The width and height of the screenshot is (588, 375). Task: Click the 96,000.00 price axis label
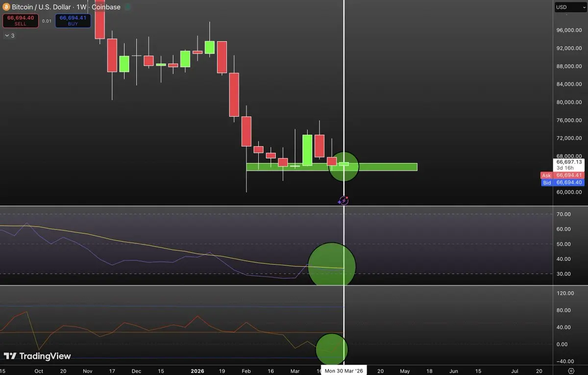click(569, 30)
